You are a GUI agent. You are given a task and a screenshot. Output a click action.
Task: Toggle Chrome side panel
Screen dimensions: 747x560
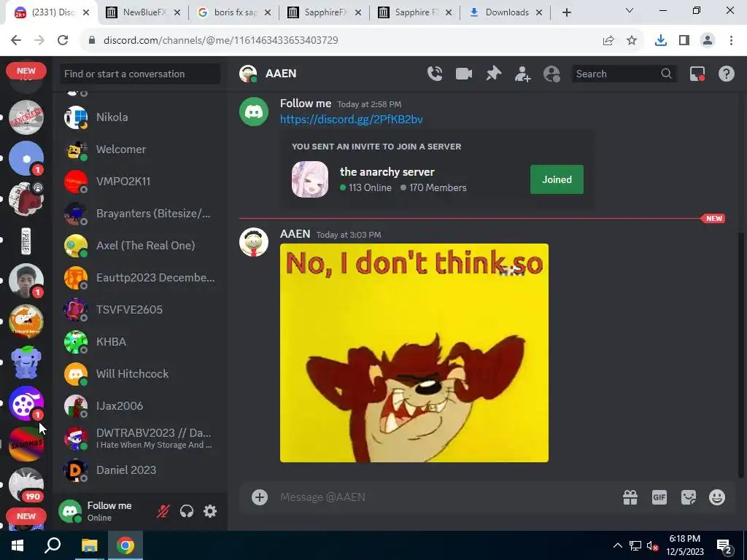point(684,41)
